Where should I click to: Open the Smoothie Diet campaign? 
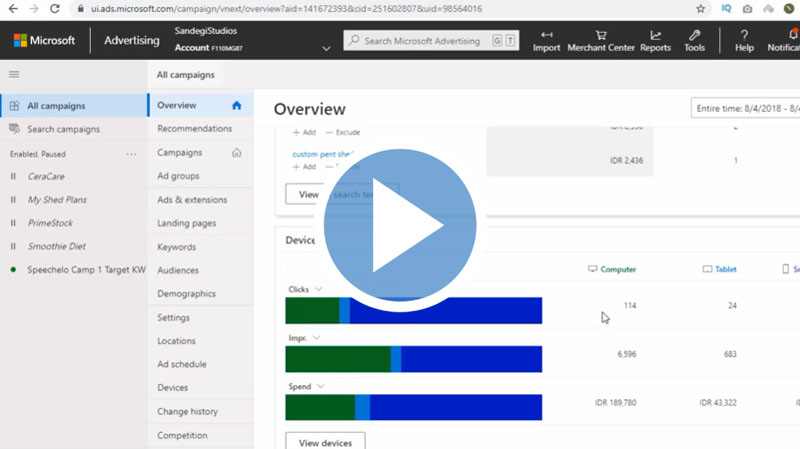tap(57, 246)
